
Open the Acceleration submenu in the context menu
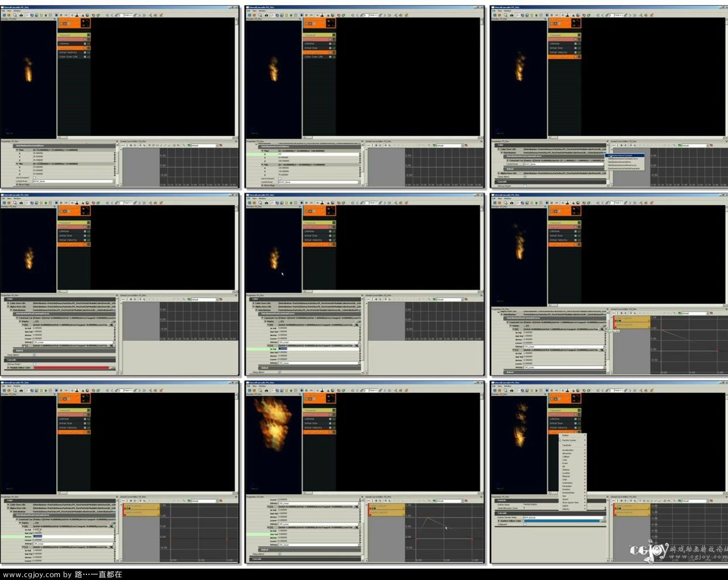pos(573,450)
